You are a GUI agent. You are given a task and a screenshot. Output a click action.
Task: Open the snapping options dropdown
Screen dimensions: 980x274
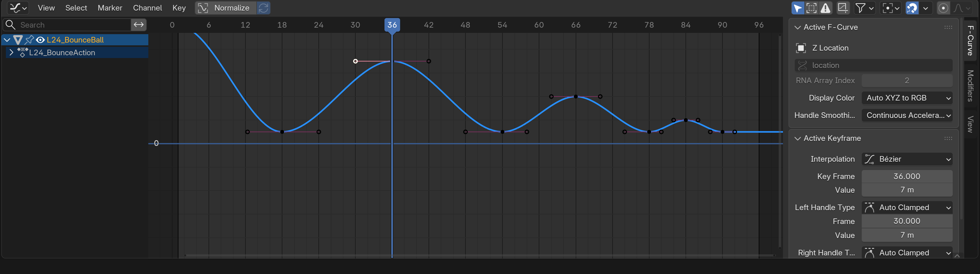[926, 8]
